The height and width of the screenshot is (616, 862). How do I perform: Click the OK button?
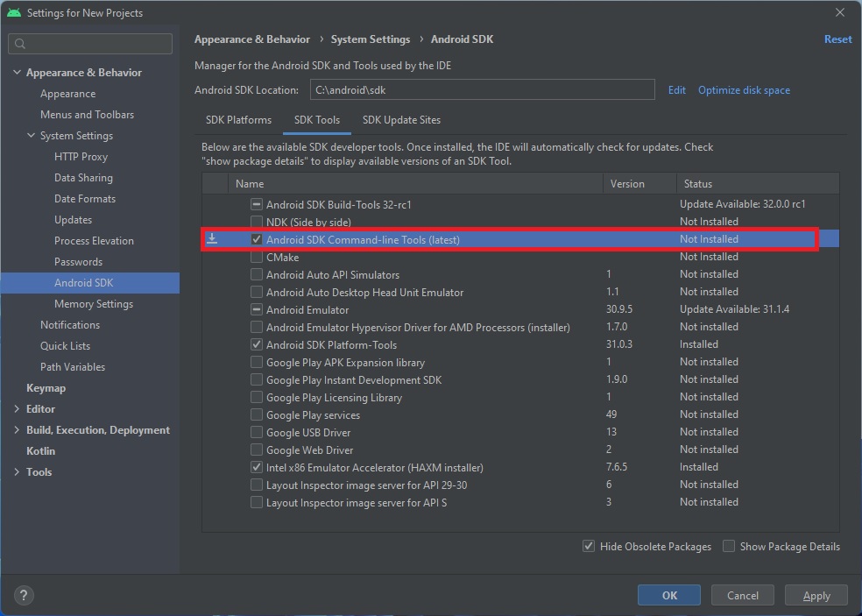click(669, 595)
